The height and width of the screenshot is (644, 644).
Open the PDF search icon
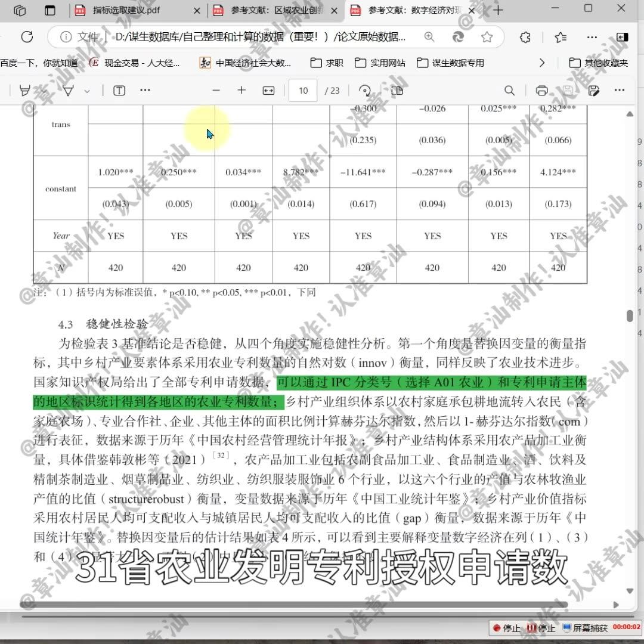click(509, 90)
